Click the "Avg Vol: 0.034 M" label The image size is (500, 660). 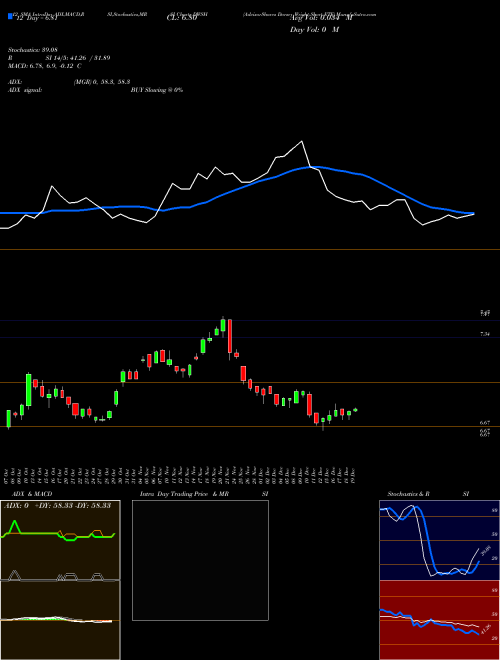pyautogui.click(x=321, y=17)
